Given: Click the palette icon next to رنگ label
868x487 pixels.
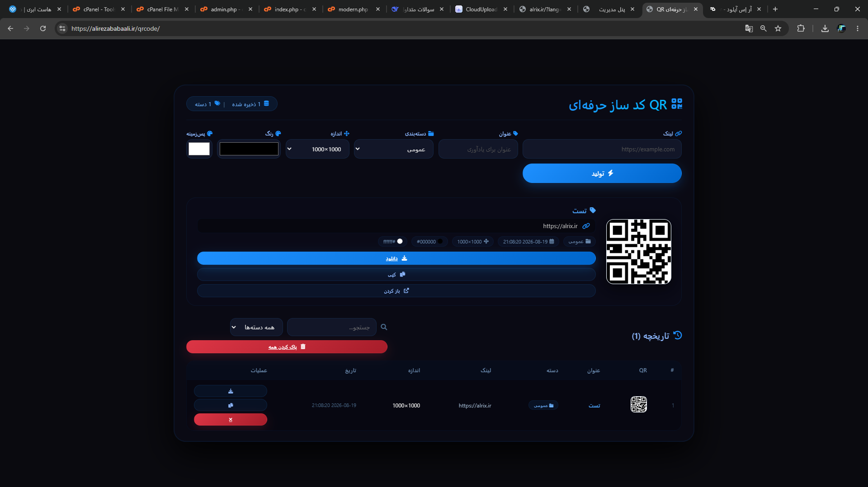Looking at the screenshot, I should click(x=278, y=134).
